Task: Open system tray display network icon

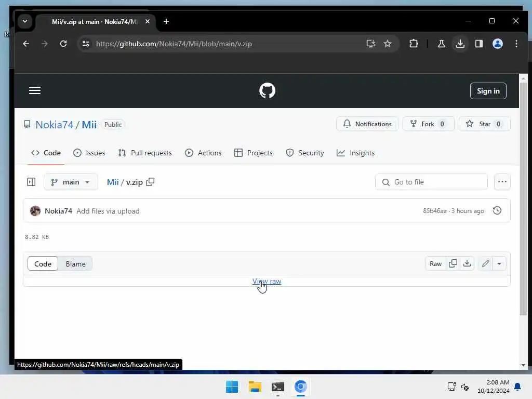Action: click(x=451, y=387)
